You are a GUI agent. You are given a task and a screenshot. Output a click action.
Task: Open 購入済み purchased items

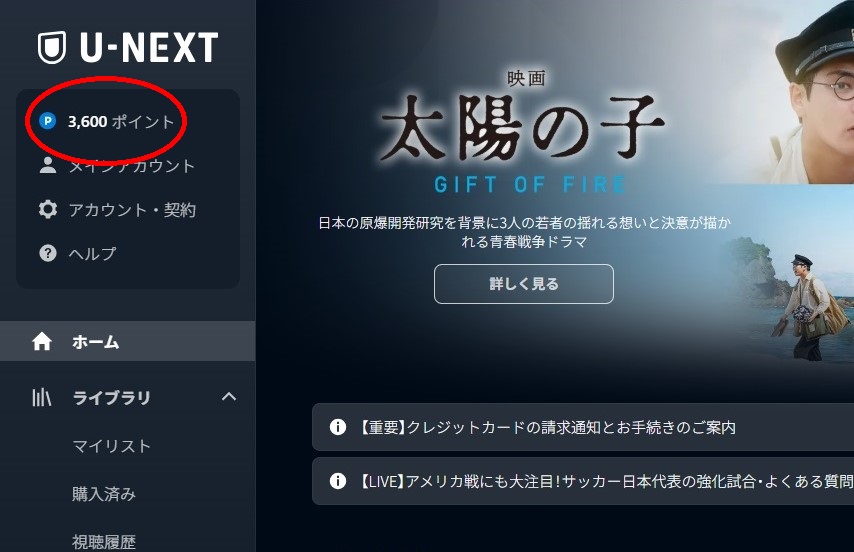pos(104,494)
